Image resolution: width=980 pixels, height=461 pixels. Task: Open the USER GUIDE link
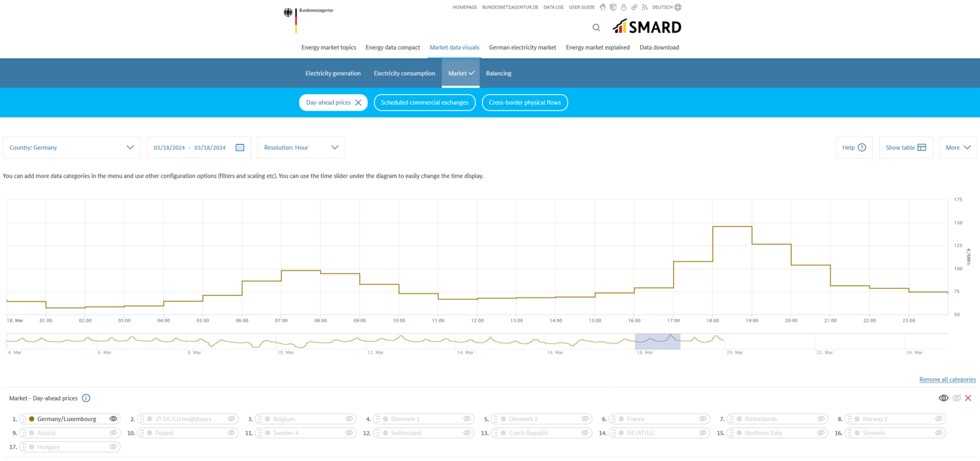[582, 7]
